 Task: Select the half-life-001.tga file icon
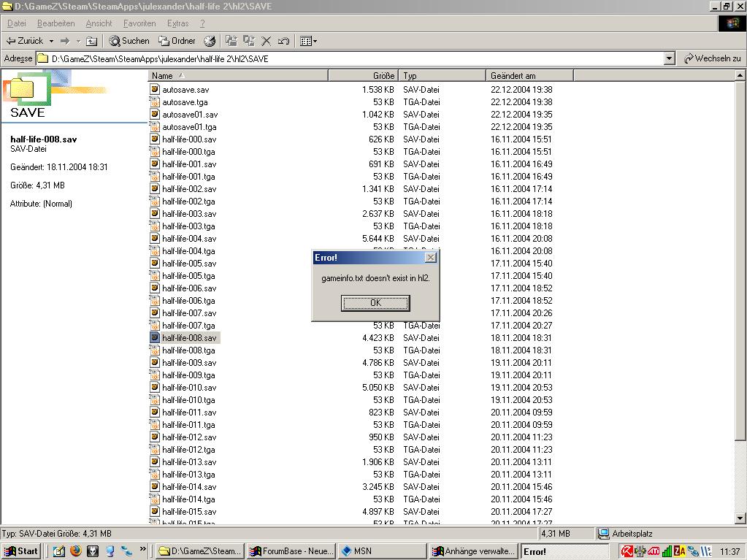[154, 176]
